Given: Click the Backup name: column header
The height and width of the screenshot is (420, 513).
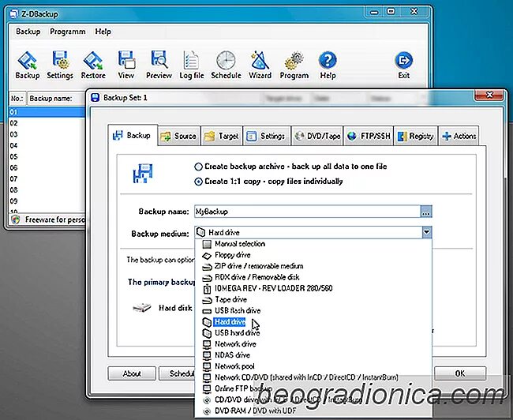Looking at the screenshot, I should coord(56,98).
